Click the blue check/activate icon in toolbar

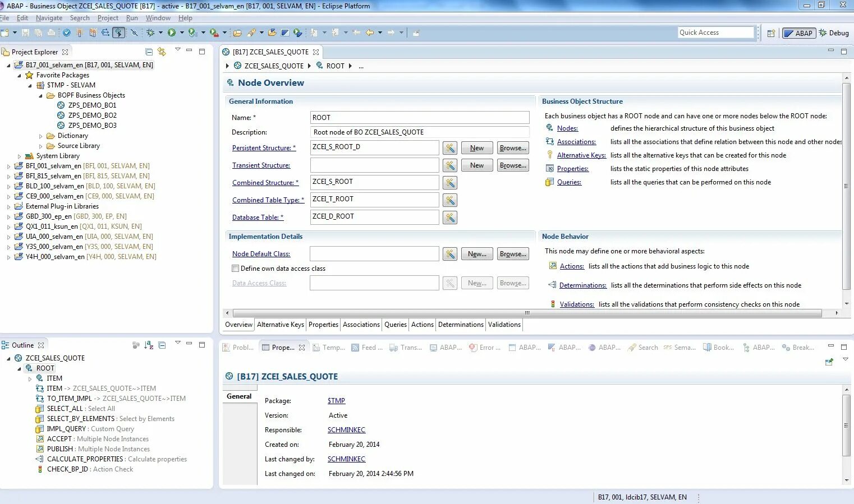click(67, 33)
